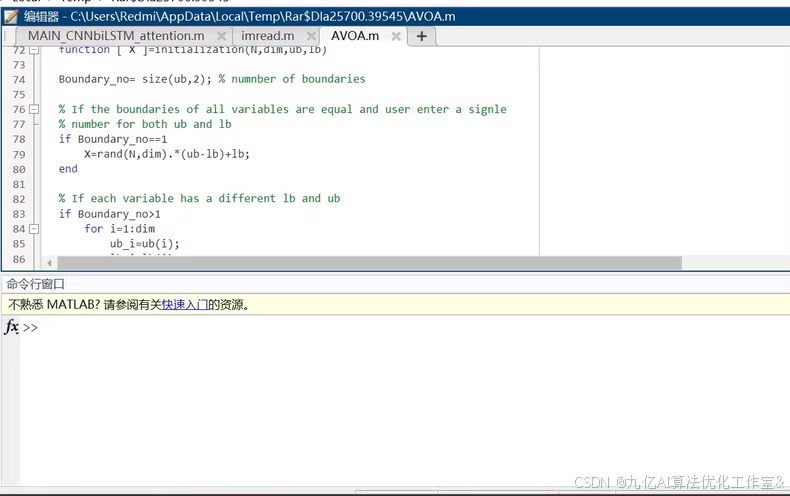Collapse the function block at line 72
Image resolution: width=790 pixels, height=496 pixels.
[34, 50]
